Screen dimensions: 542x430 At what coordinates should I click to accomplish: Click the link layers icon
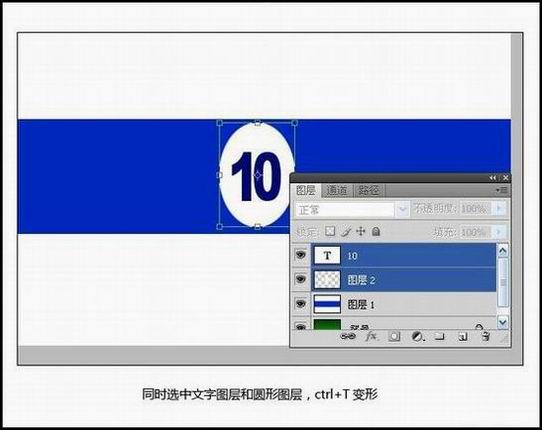pyautogui.click(x=348, y=336)
